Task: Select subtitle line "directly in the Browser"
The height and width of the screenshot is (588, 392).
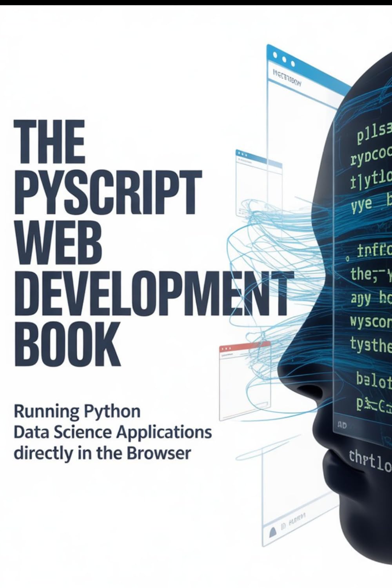Action: (x=103, y=453)
